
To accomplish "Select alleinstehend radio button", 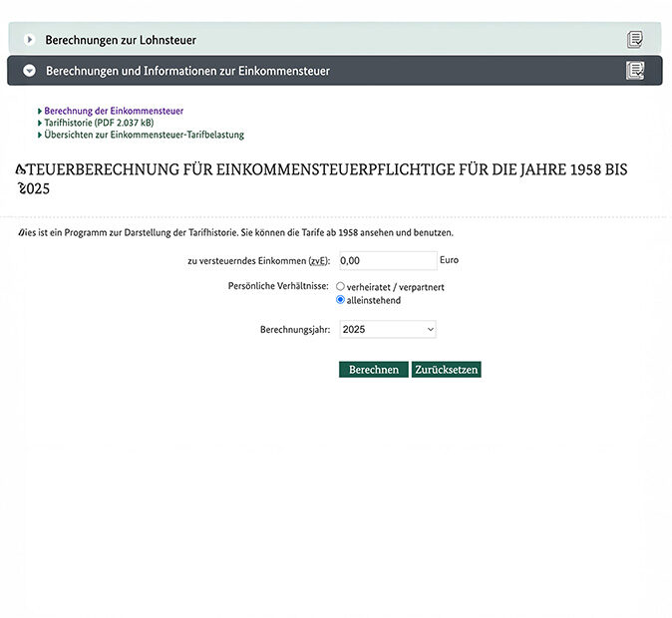I will [x=340, y=300].
